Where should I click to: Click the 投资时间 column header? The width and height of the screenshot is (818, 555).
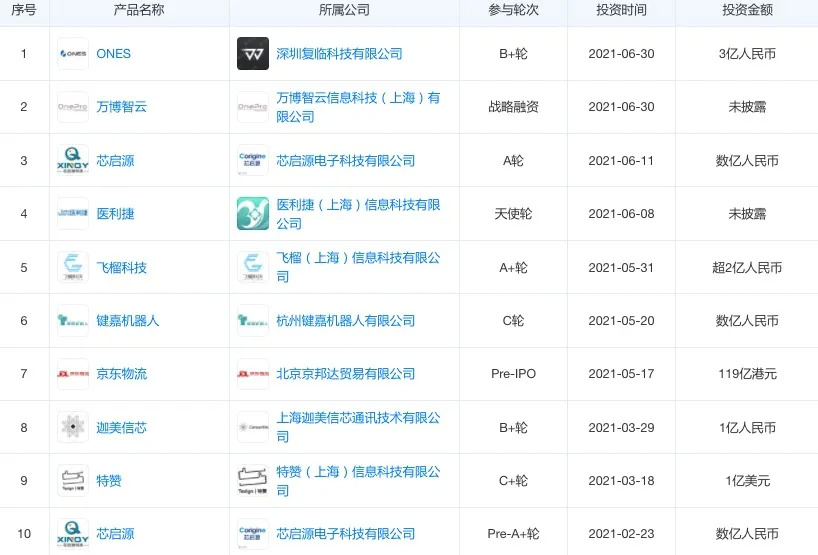(x=621, y=10)
